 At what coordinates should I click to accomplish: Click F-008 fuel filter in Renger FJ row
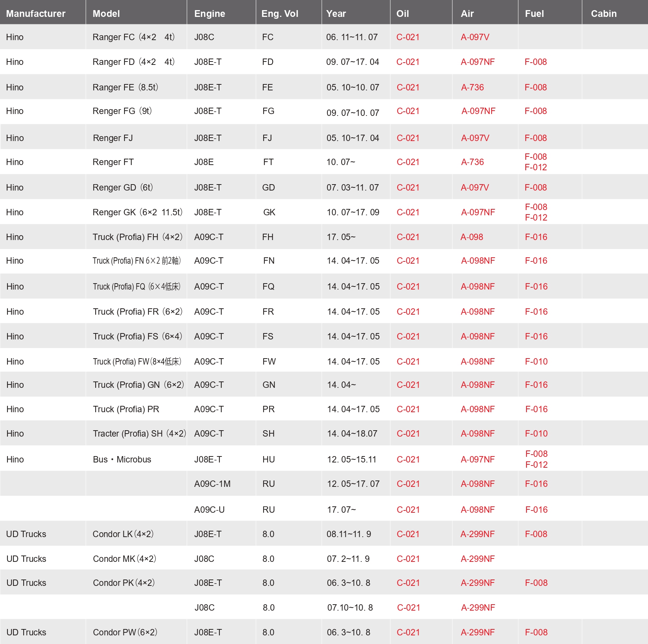pyautogui.click(x=535, y=138)
